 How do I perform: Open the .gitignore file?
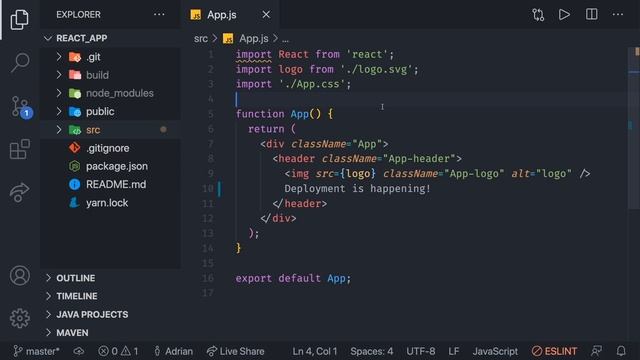(110, 148)
